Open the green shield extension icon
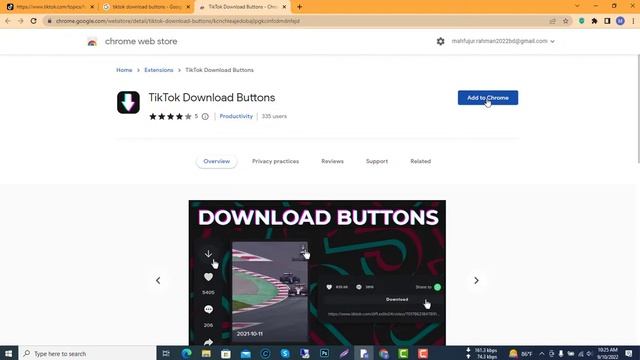The width and height of the screenshot is (640, 360). click(x=582, y=21)
